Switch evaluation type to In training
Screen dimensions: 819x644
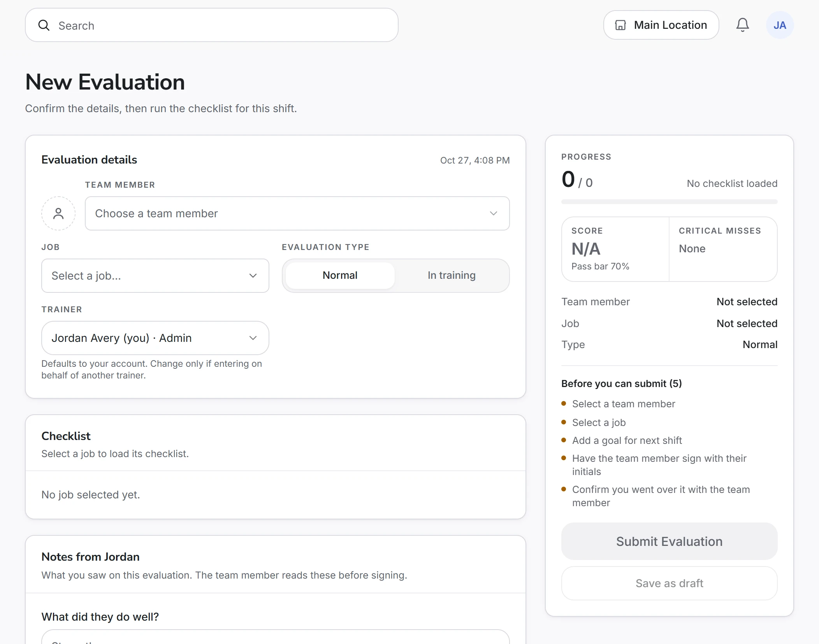(452, 276)
